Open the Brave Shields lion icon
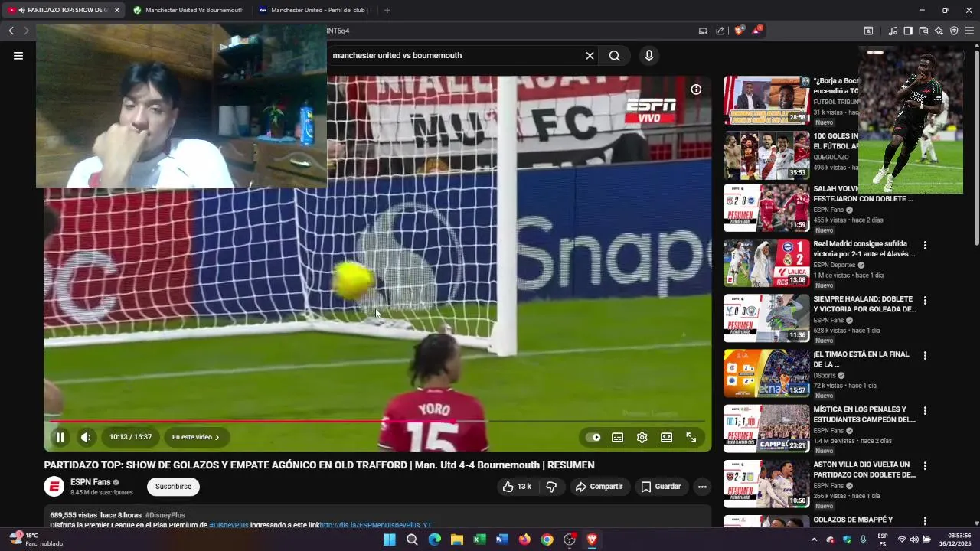This screenshot has height=551, width=980. (x=739, y=31)
